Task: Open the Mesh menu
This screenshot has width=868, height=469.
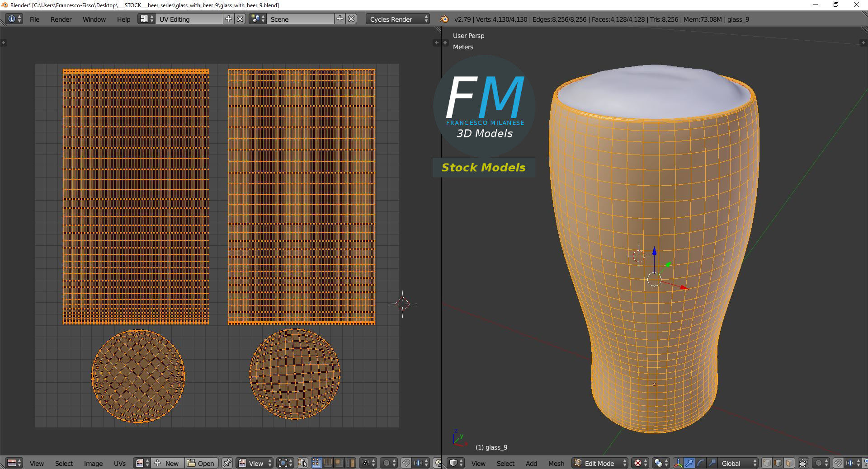Action: (x=556, y=464)
